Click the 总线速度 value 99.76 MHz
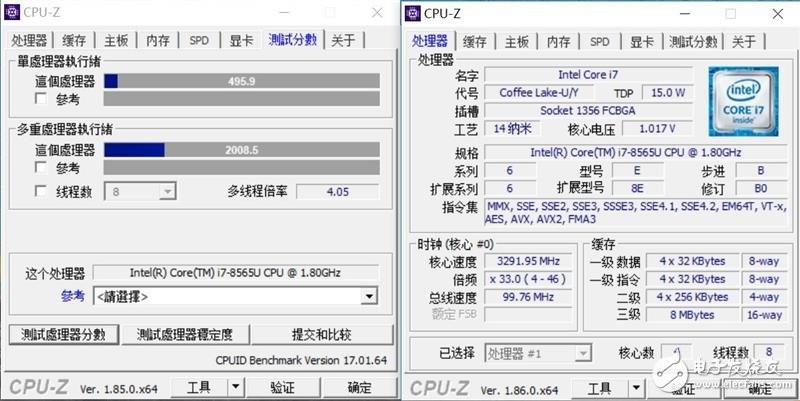Image resolution: width=800 pixels, height=401 pixels. click(528, 297)
